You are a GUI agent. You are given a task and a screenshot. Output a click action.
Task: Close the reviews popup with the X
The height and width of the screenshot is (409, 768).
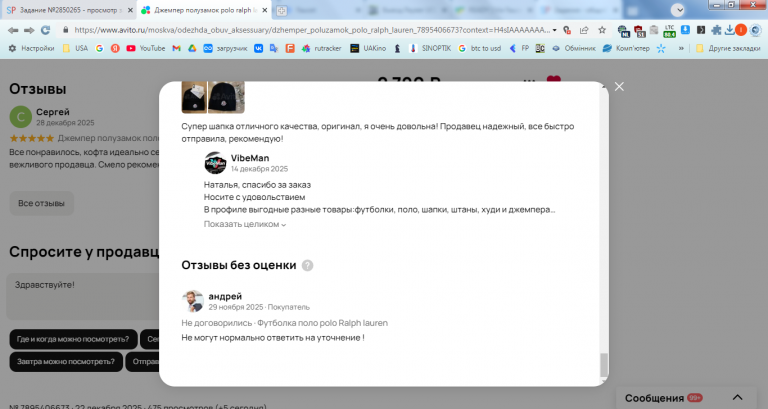point(619,87)
